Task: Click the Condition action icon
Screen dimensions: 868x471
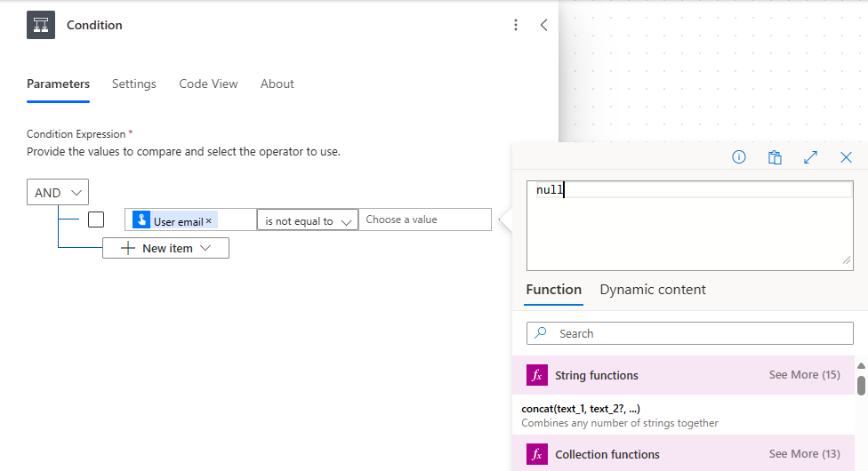Action: pos(41,25)
